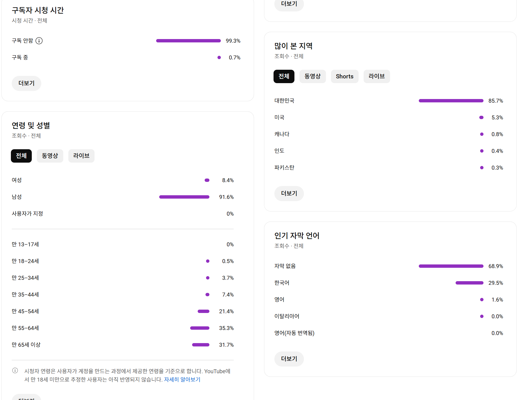Click 더보기 button at top right card
Viewport: 532px width, 400px height.
pos(289,4)
